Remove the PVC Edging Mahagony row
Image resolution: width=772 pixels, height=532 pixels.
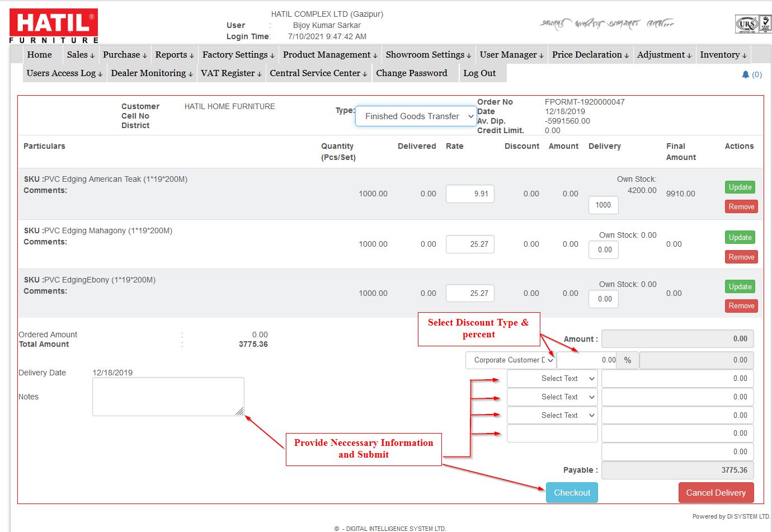point(741,257)
